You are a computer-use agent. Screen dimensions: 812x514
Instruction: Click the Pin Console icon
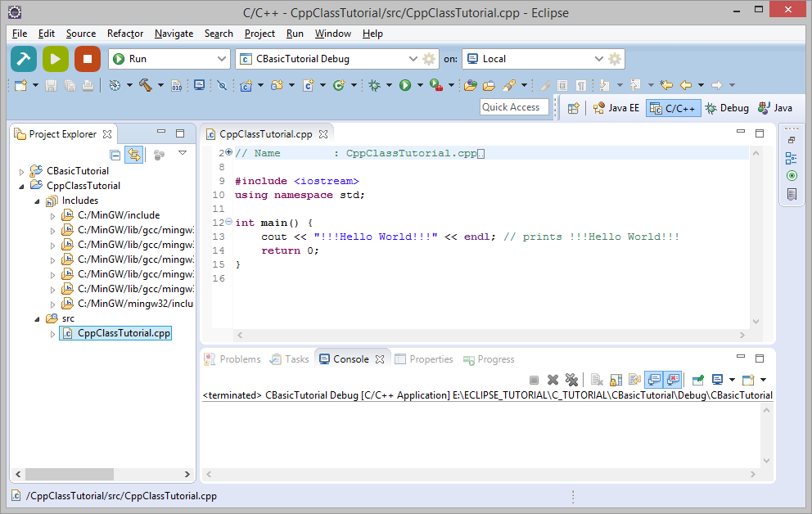[x=698, y=380]
